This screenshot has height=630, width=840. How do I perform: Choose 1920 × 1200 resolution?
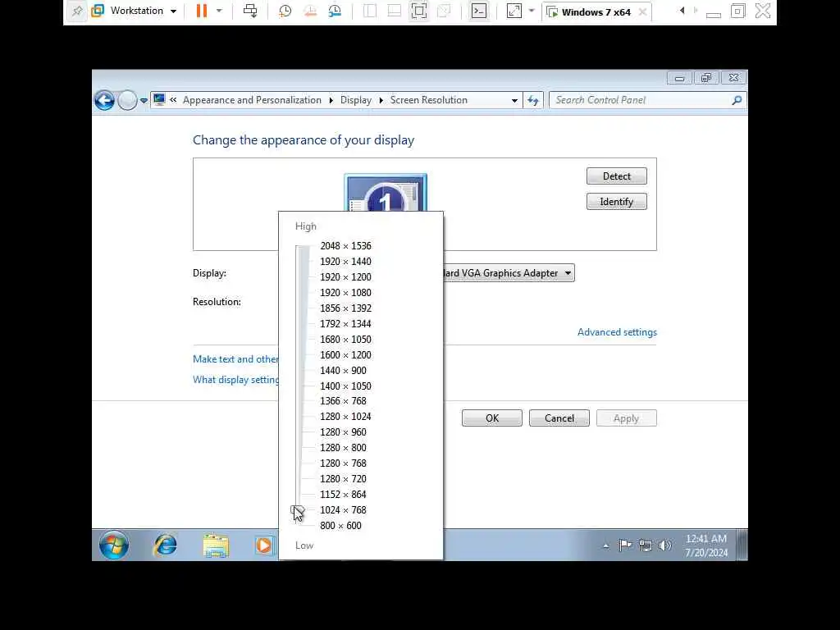345,277
